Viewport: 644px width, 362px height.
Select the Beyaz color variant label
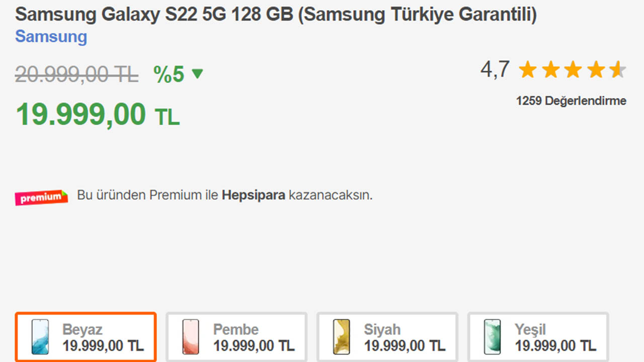click(x=83, y=330)
